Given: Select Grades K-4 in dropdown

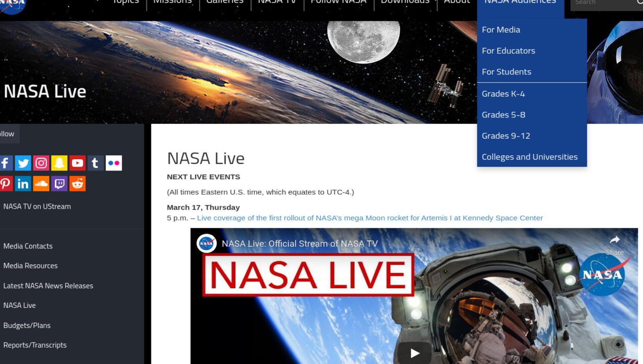Looking at the screenshot, I should pos(532,94).
